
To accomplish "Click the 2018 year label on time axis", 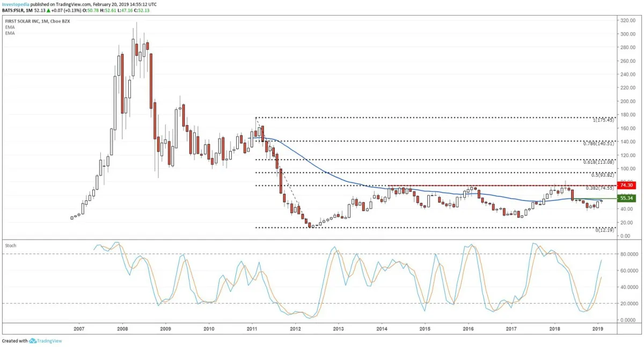I will [554, 328].
